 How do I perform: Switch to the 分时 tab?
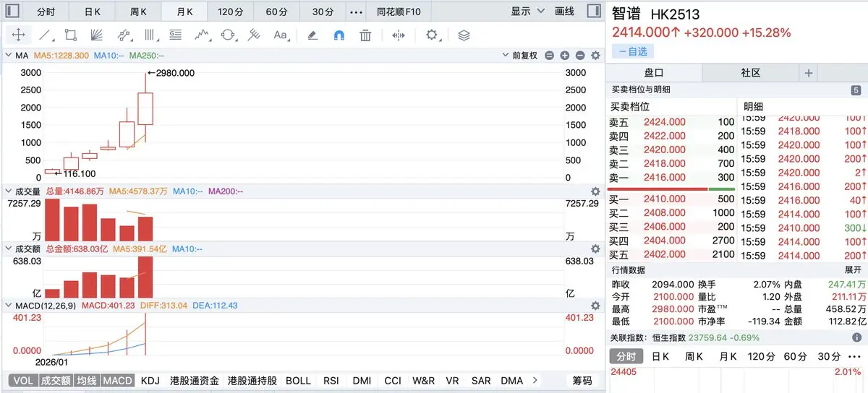point(45,12)
